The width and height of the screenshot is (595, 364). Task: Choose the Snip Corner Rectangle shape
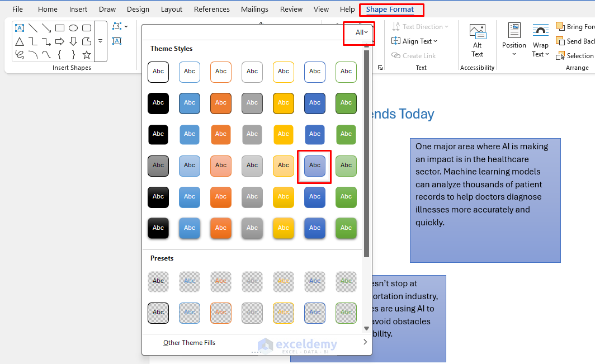(87, 41)
